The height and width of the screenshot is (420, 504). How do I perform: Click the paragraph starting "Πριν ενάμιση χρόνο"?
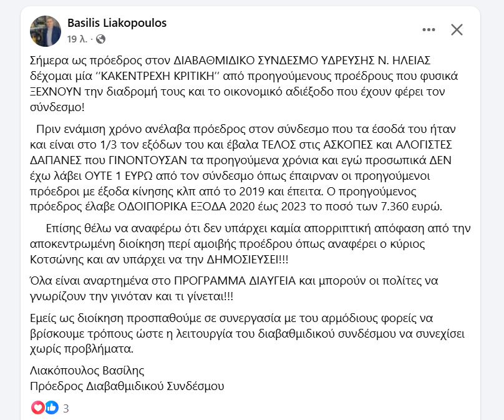pyautogui.click(x=243, y=168)
